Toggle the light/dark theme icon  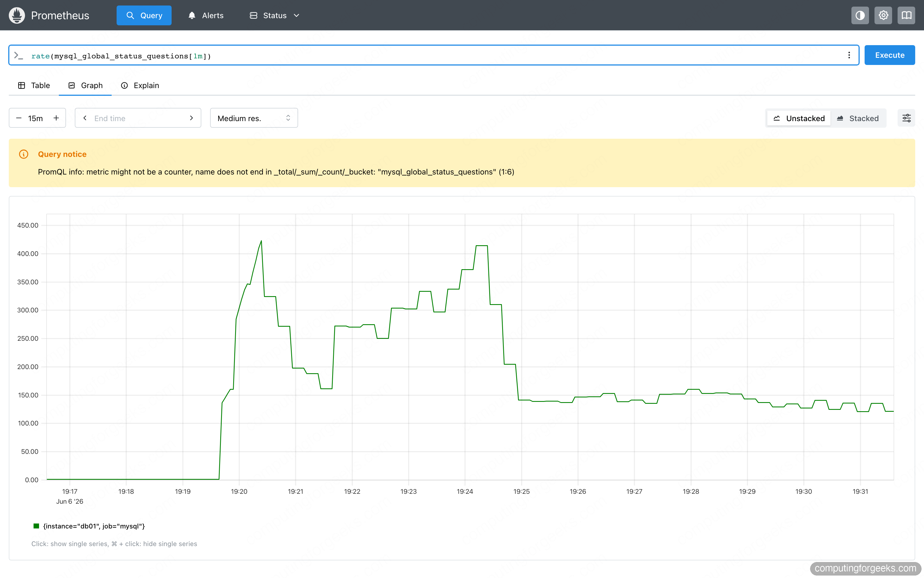click(860, 15)
